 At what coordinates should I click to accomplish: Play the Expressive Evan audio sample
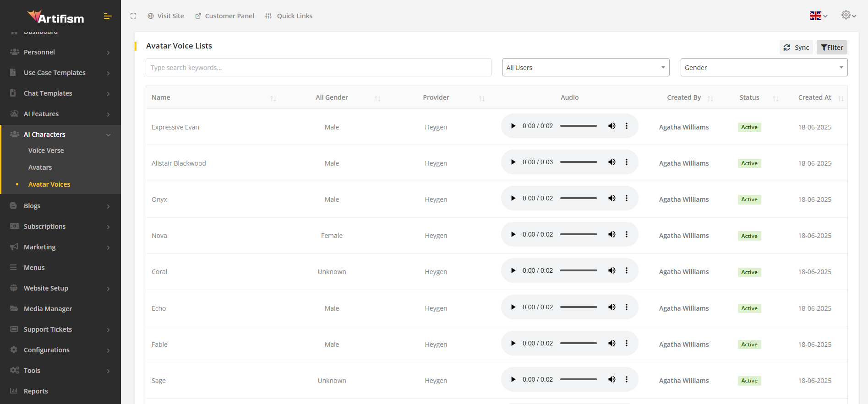[513, 126]
